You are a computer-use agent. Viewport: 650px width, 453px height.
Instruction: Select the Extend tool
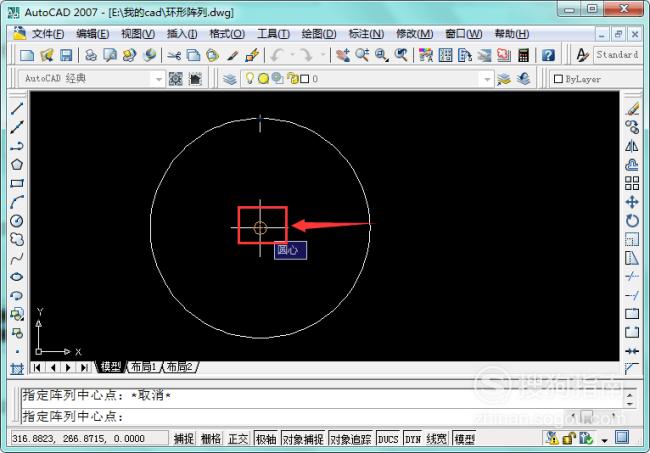pos(632,296)
